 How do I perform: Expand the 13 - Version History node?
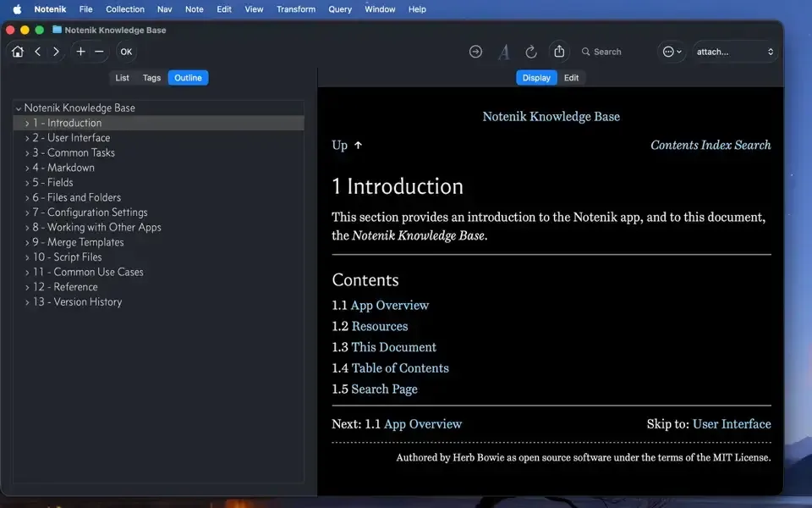click(x=27, y=302)
